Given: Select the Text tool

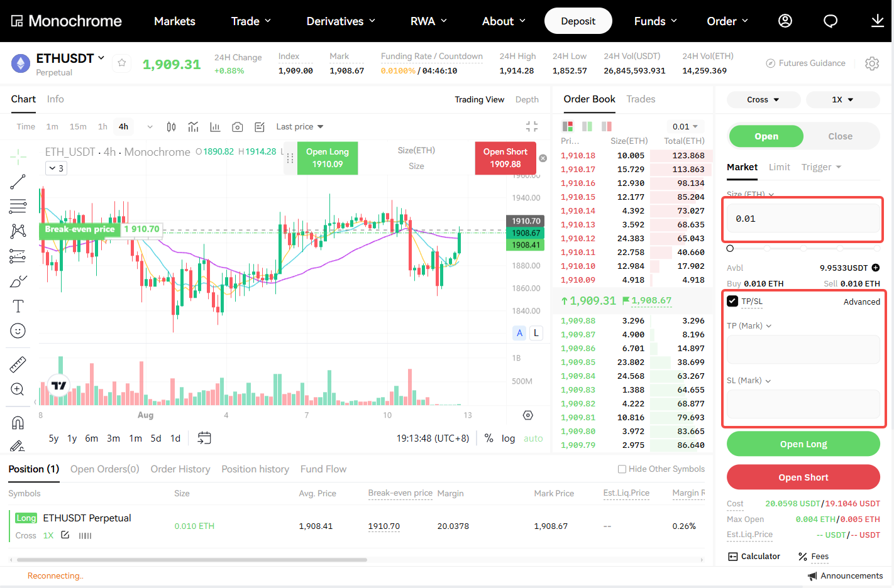Looking at the screenshot, I should 18,306.
